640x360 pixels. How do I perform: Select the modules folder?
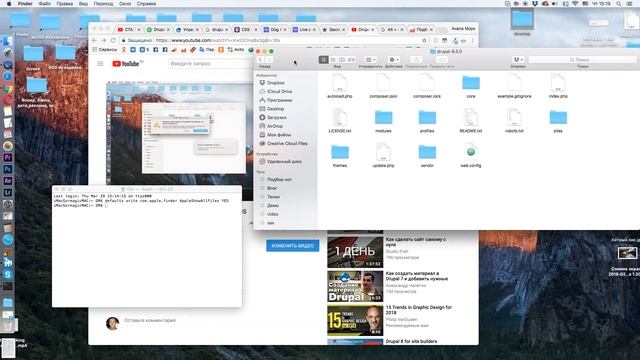tap(383, 121)
